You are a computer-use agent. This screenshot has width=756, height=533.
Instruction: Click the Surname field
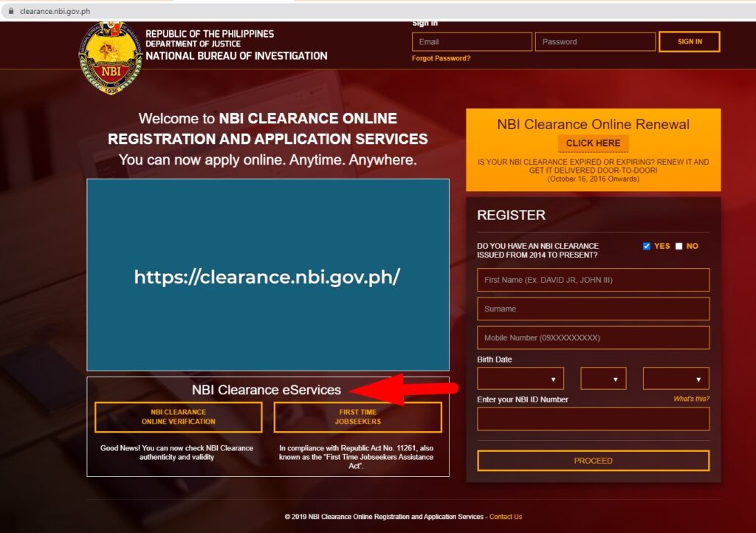tap(593, 309)
